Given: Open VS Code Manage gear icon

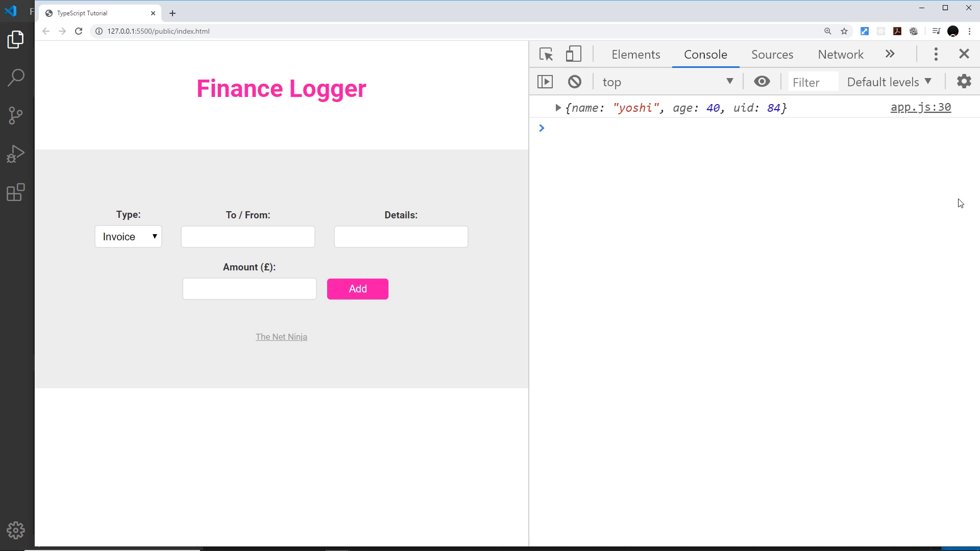Looking at the screenshot, I should [x=16, y=531].
